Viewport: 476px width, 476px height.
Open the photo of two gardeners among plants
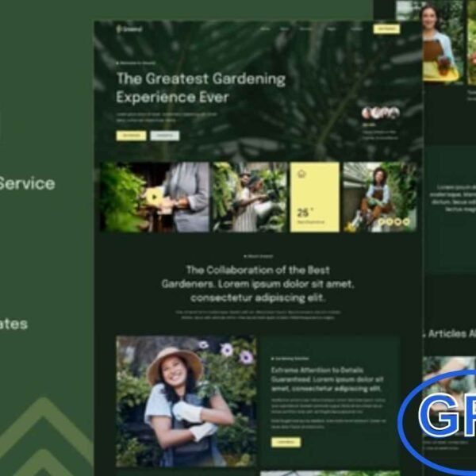tap(250, 197)
